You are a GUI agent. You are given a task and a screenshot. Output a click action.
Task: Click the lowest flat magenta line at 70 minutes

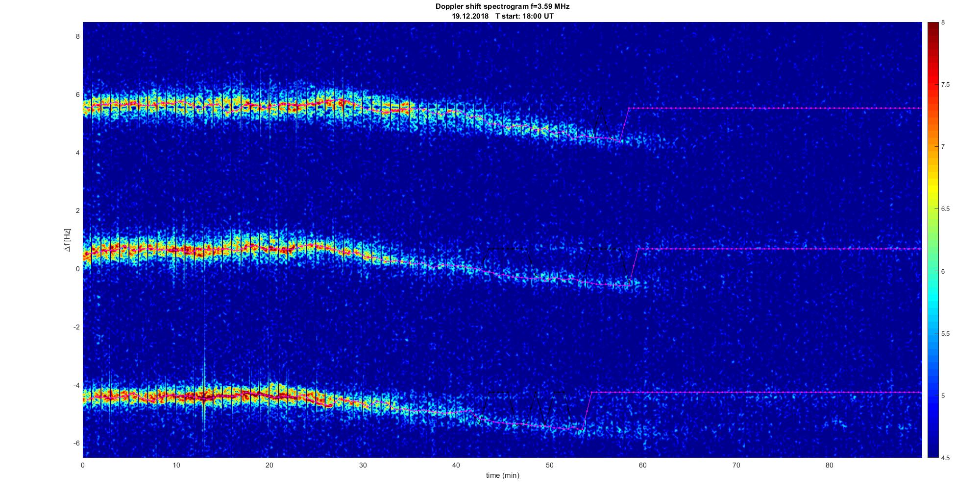(736, 393)
